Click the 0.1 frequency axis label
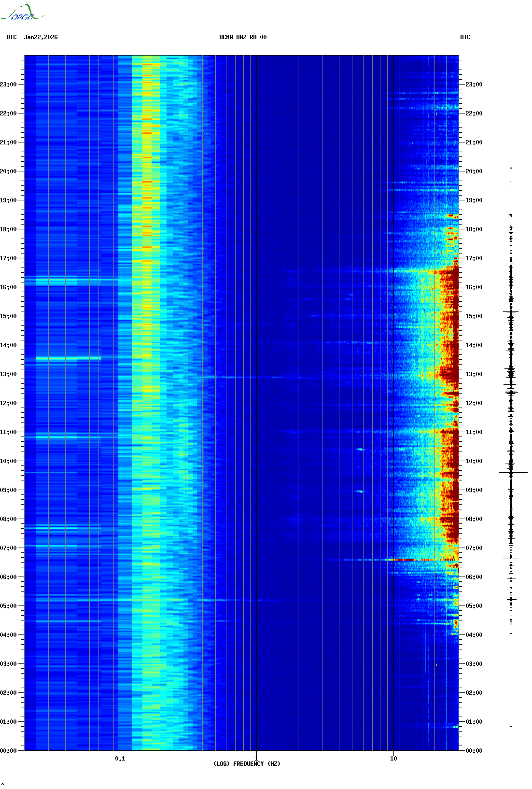The width and height of the screenshot is (532, 789). click(x=120, y=759)
